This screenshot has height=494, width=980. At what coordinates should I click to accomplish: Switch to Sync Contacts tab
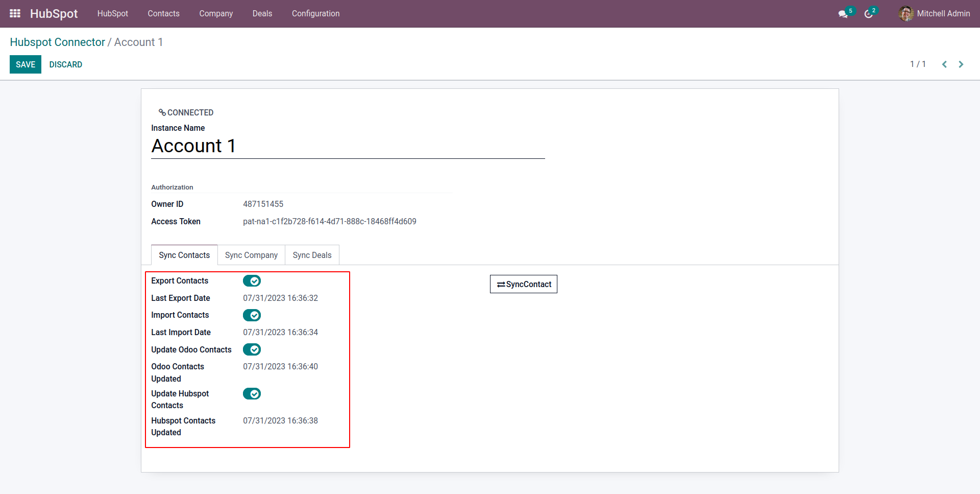(184, 255)
